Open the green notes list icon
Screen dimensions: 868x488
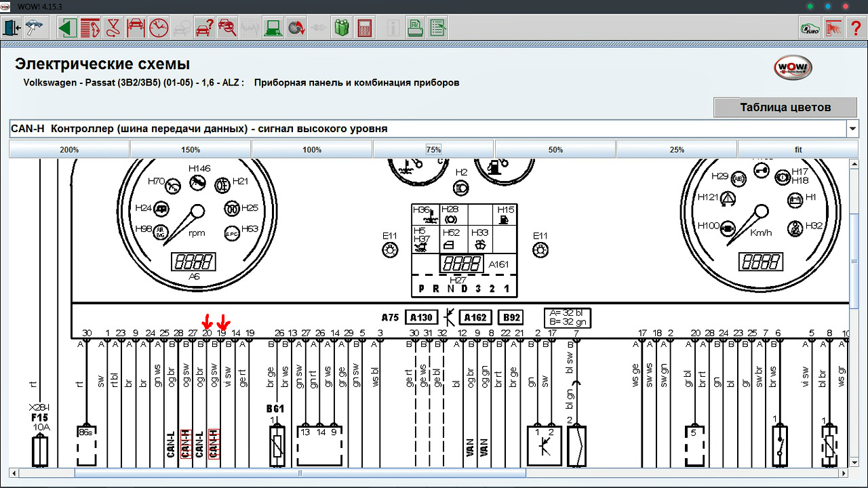coord(438,28)
